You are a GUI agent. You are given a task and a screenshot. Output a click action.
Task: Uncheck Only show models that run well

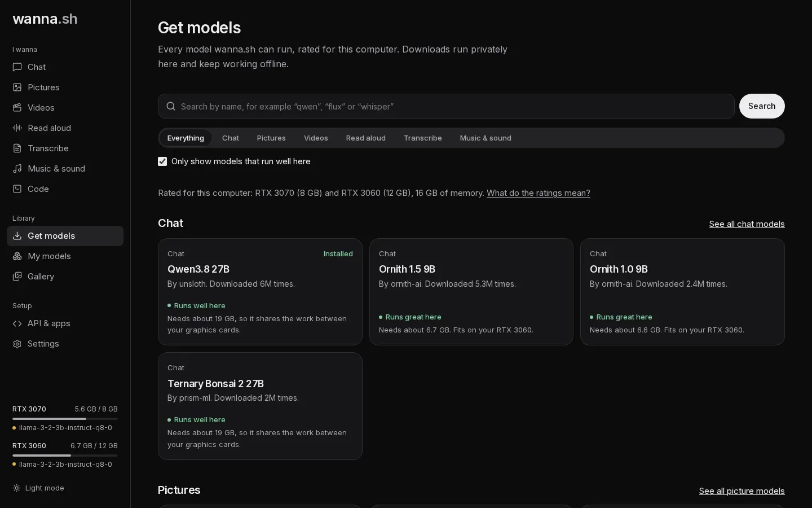162,161
